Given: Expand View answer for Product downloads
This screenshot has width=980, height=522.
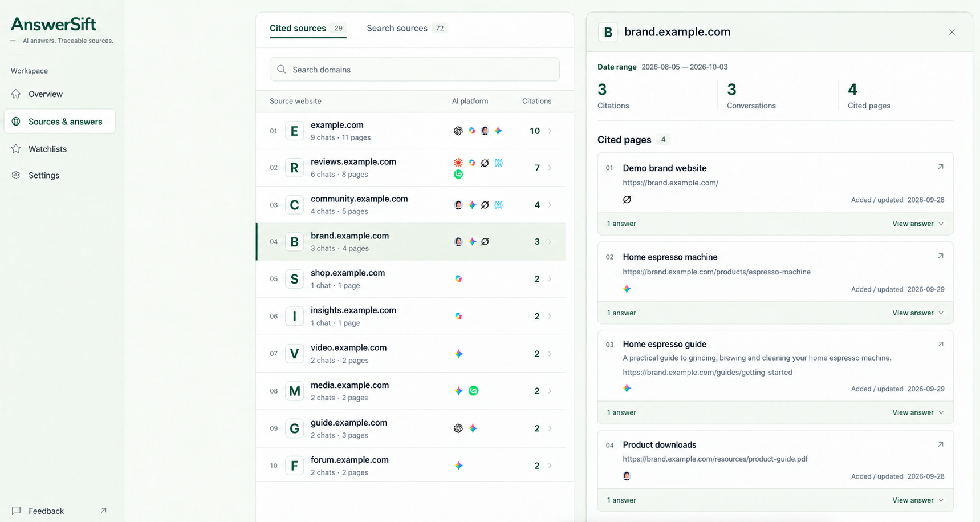Looking at the screenshot, I should 918,500.
